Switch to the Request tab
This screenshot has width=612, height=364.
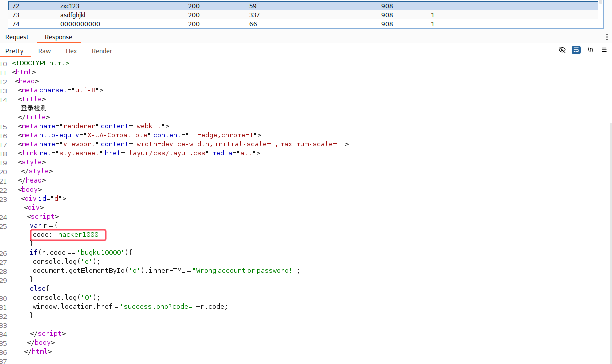[x=17, y=37]
